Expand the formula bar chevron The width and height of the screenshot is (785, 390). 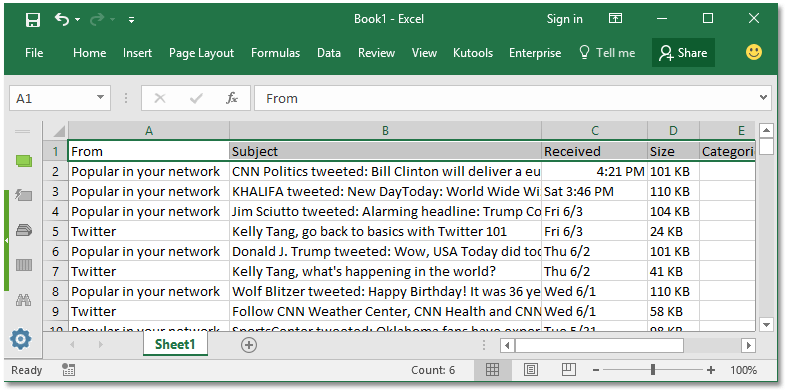click(763, 98)
